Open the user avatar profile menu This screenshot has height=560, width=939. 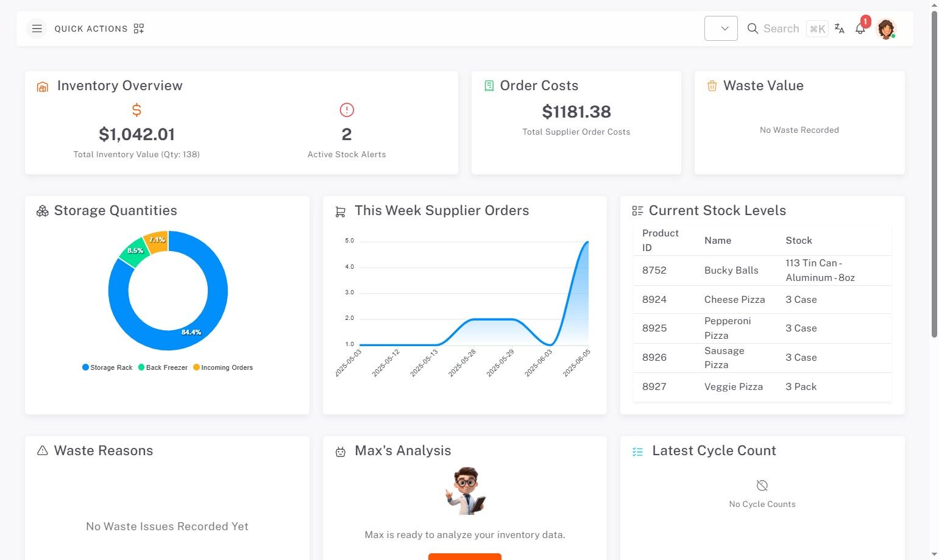[885, 29]
